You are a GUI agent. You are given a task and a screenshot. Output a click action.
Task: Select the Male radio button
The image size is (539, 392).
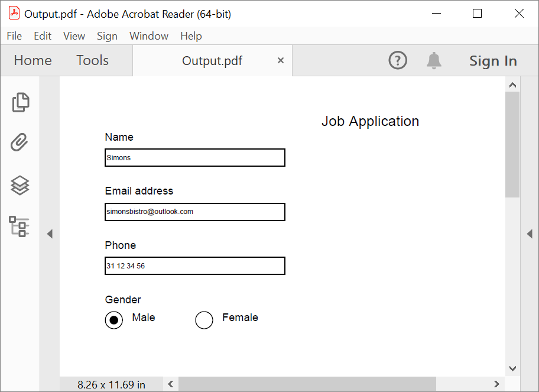(x=114, y=320)
